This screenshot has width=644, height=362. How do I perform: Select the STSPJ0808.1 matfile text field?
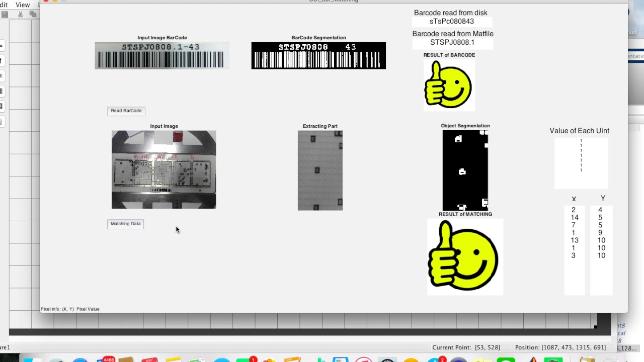[452, 43]
